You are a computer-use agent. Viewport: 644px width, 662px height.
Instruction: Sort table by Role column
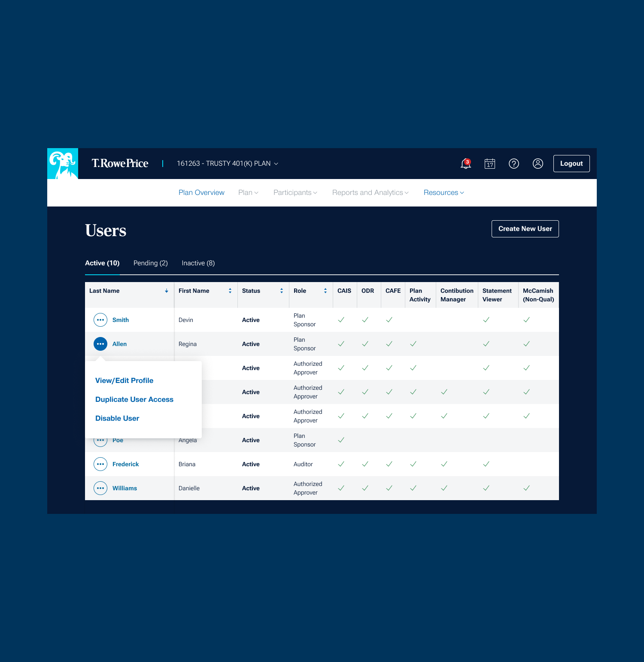pos(325,291)
